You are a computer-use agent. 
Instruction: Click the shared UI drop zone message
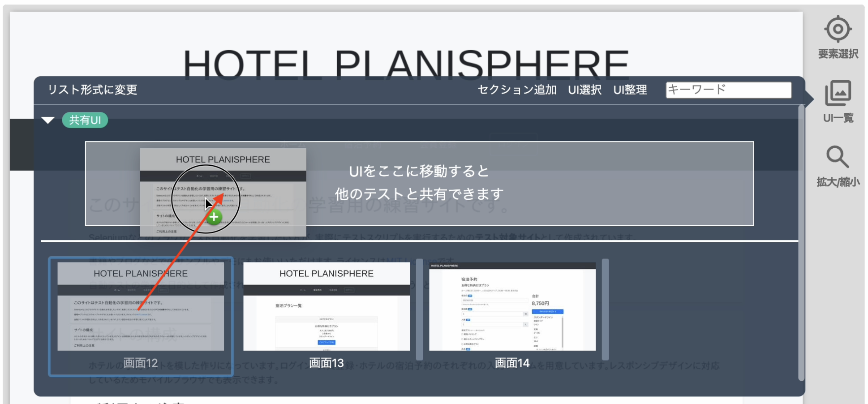coord(419,183)
